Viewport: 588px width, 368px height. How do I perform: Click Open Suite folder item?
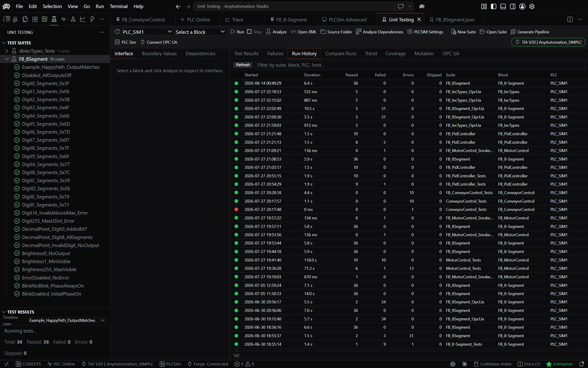pos(493,32)
